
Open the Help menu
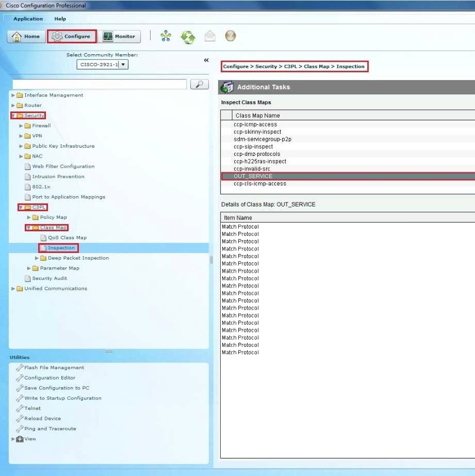[60, 19]
